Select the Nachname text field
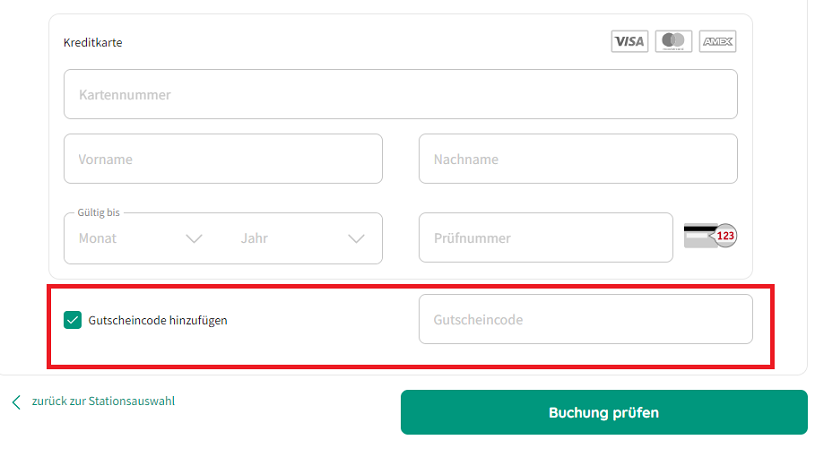The image size is (815, 466). 577,159
